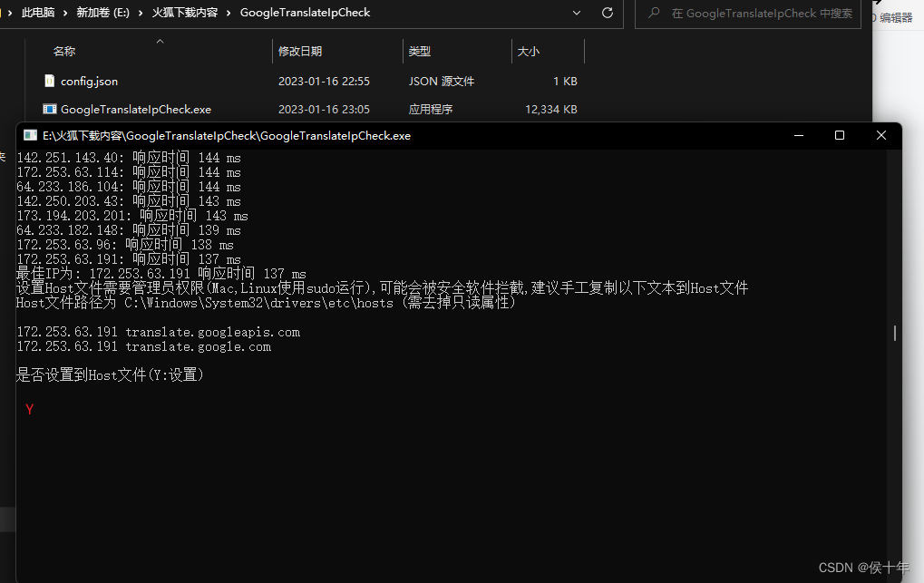Click the 2023-01-16 22:55 date cell
This screenshot has width=924, height=583.
click(324, 82)
